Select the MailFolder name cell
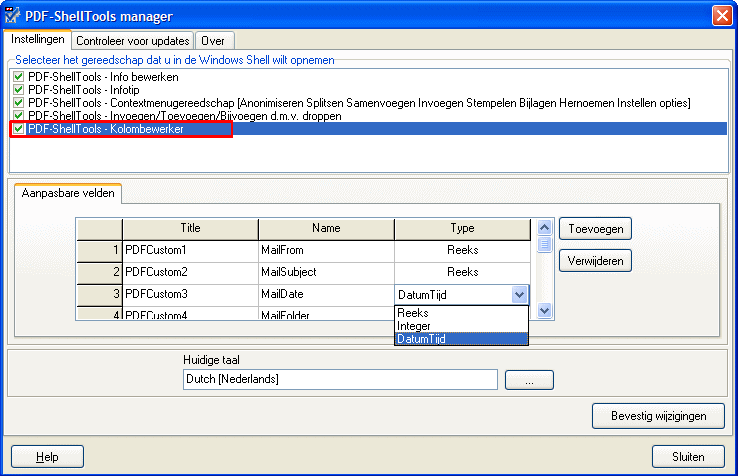738x476 pixels. click(x=326, y=314)
